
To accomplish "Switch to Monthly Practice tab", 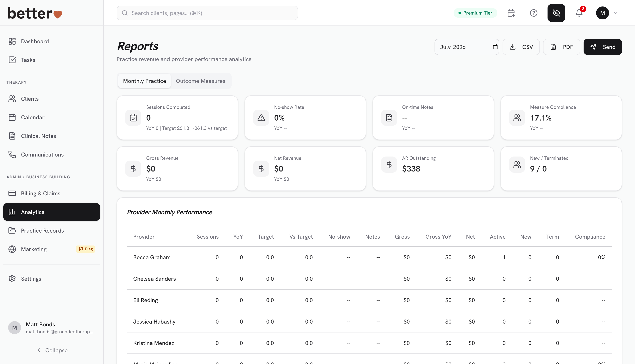I will coord(144,81).
